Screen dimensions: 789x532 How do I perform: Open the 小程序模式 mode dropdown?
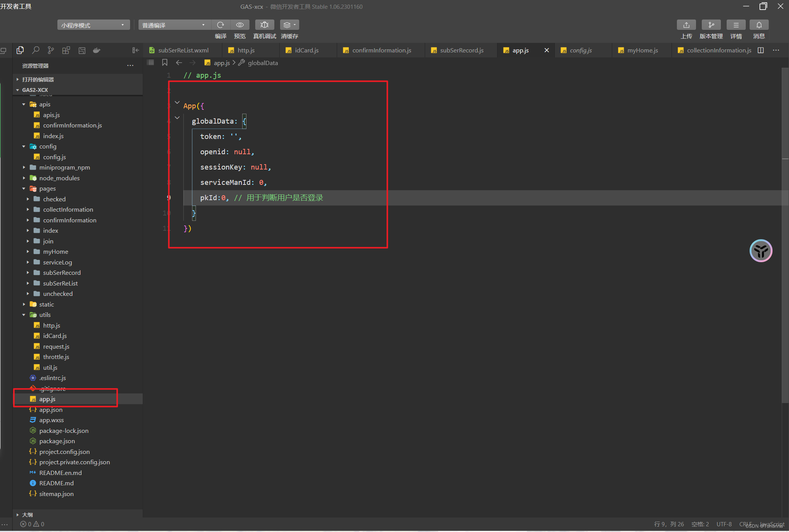93,25
